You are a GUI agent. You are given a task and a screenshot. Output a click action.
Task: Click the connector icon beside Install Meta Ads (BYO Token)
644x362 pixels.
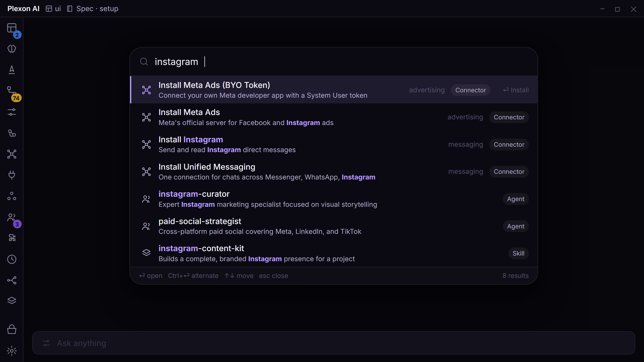(147, 90)
